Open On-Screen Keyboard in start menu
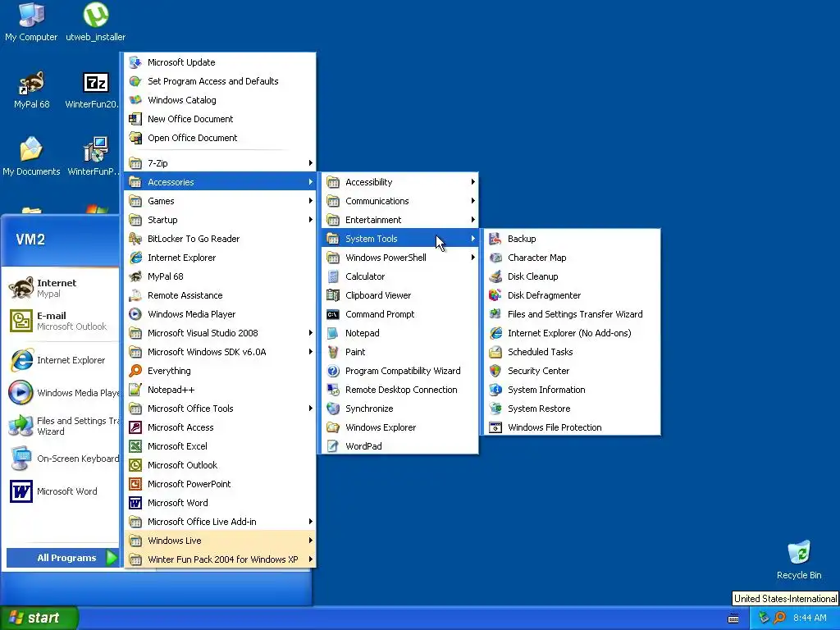840x630 pixels. point(62,459)
